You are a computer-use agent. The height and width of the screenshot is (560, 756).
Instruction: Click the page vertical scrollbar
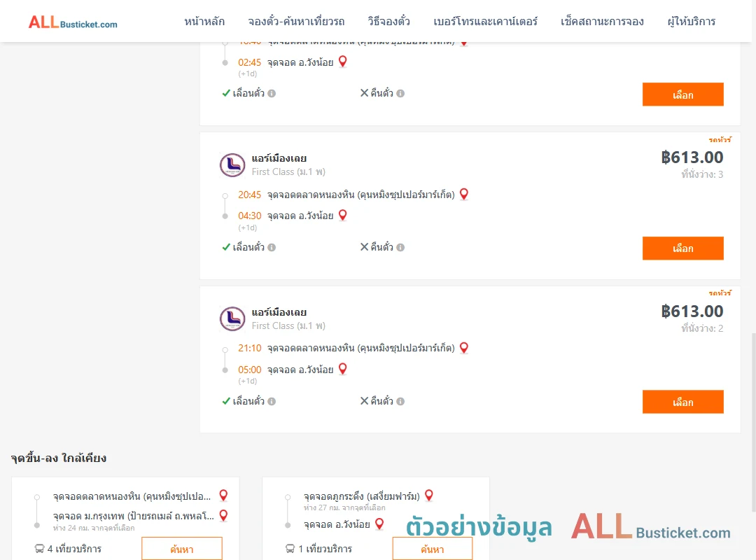(753, 422)
